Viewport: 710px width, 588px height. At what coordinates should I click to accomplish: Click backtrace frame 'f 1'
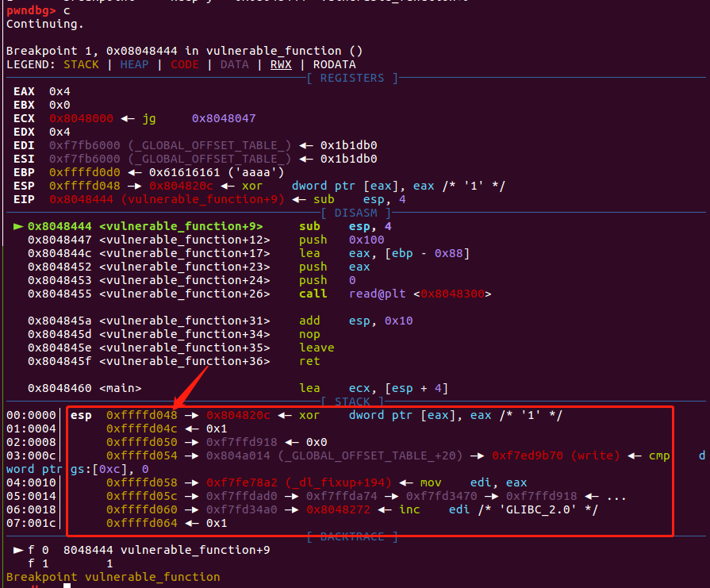(x=70, y=563)
